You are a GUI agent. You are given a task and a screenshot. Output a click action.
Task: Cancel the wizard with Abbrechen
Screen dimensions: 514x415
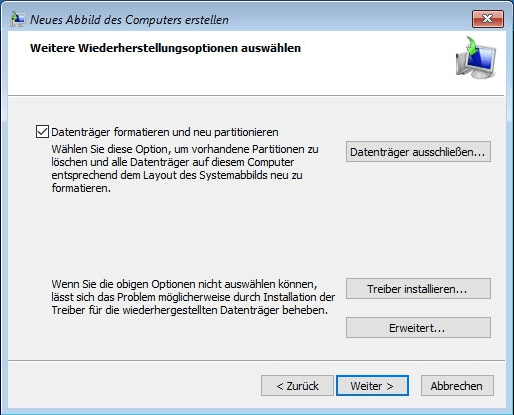tap(457, 386)
